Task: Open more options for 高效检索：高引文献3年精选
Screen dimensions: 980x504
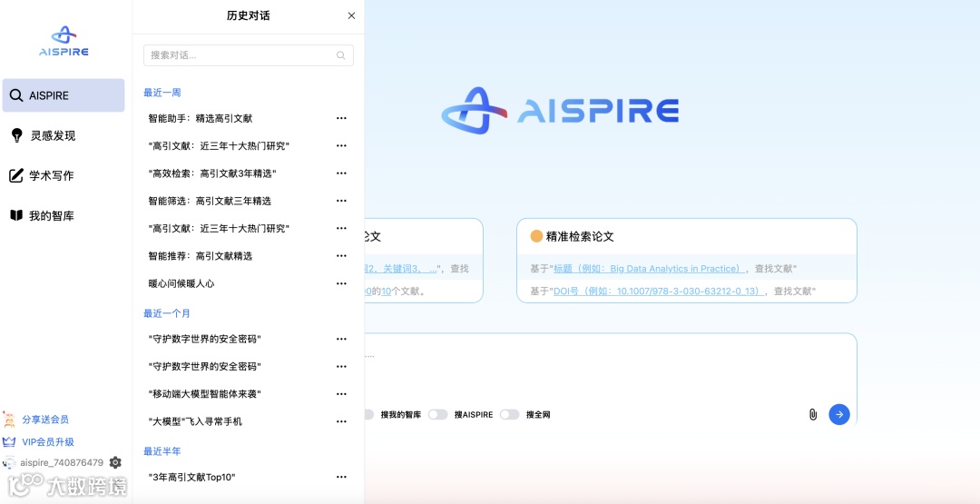Action: 341,173
